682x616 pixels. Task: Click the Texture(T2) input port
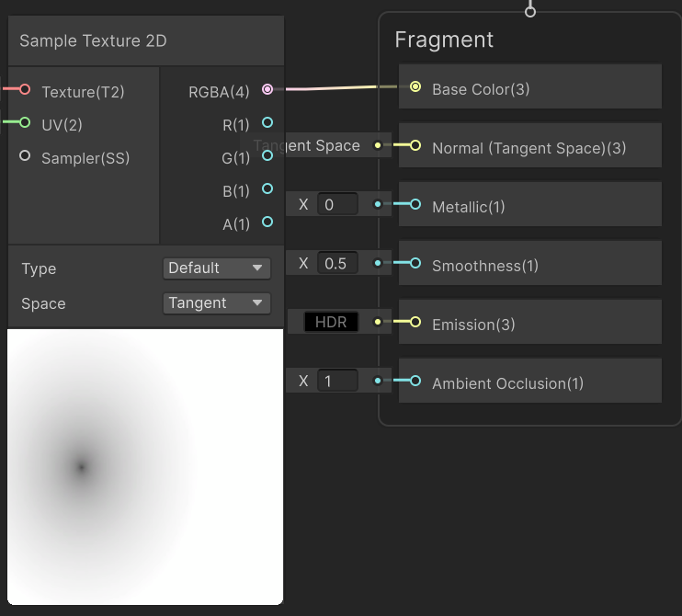click(25, 89)
